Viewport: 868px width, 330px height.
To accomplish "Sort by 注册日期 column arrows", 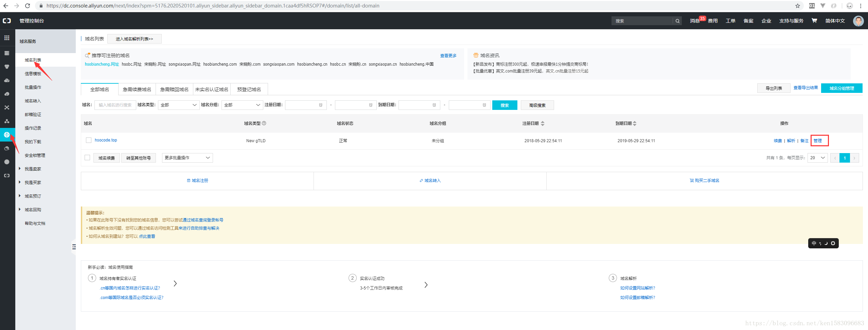I will (x=543, y=123).
